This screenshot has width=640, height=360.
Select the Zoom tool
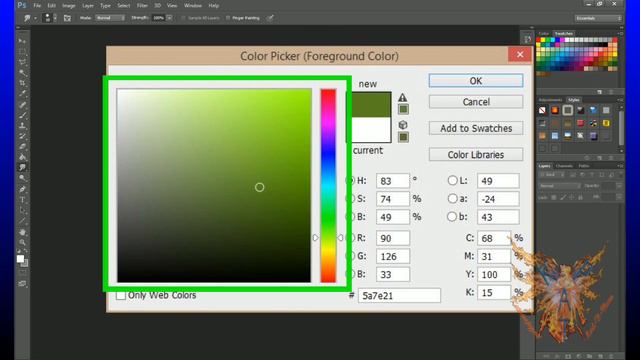[x=22, y=242]
